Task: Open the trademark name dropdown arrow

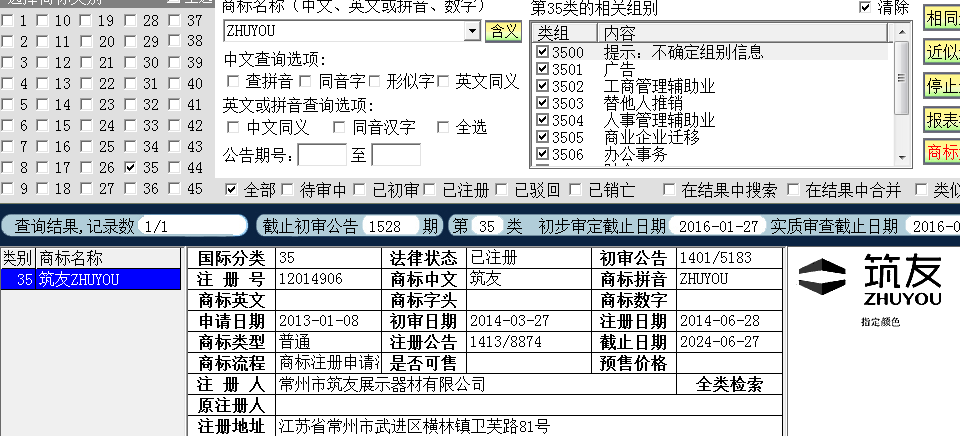Action: (472, 31)
